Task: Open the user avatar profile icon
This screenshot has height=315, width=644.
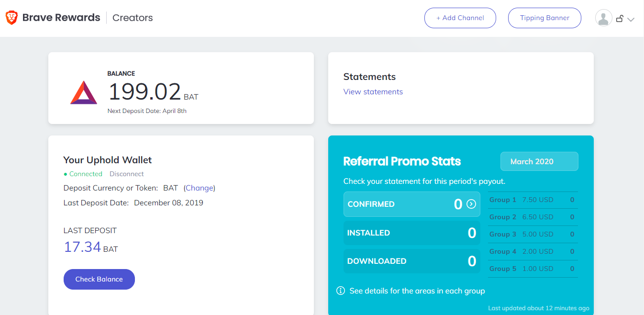Action: 604,18
